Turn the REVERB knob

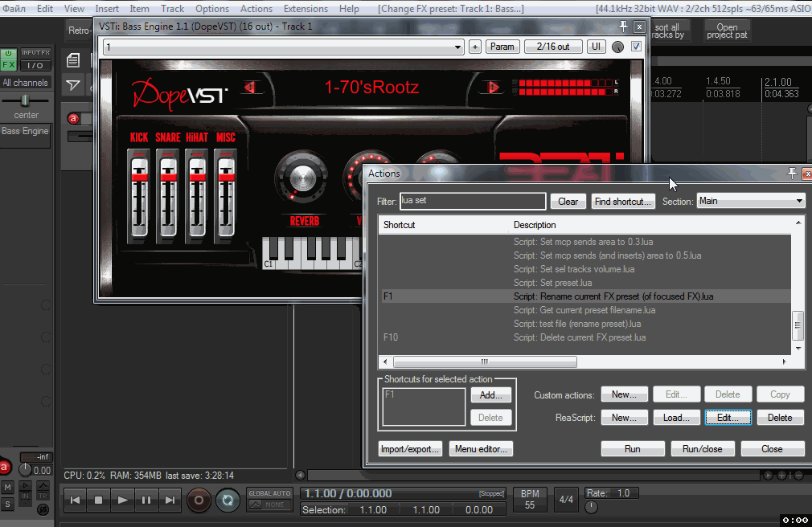[x=302, y=178]
